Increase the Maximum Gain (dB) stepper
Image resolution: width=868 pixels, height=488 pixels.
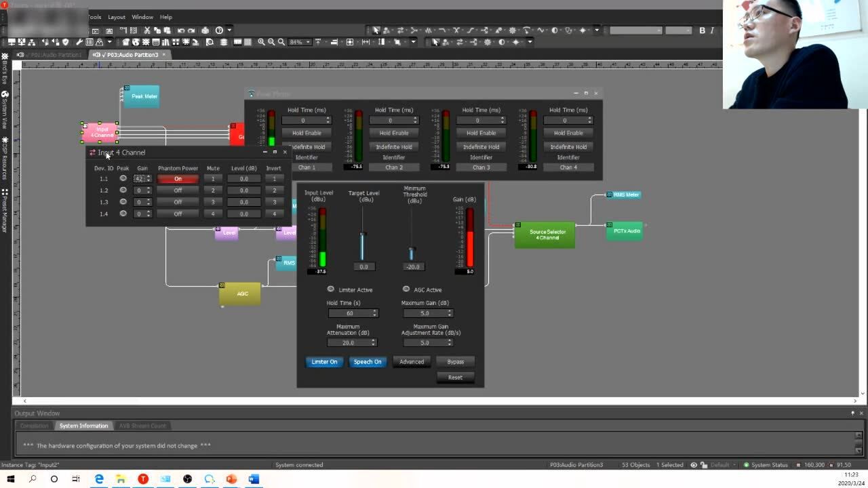tap(450, 311)
